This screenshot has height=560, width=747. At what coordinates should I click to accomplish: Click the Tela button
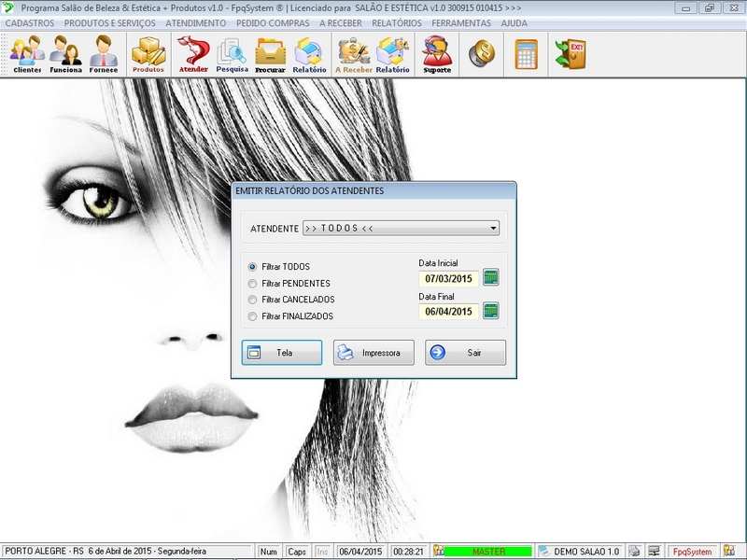coord(282,353)
